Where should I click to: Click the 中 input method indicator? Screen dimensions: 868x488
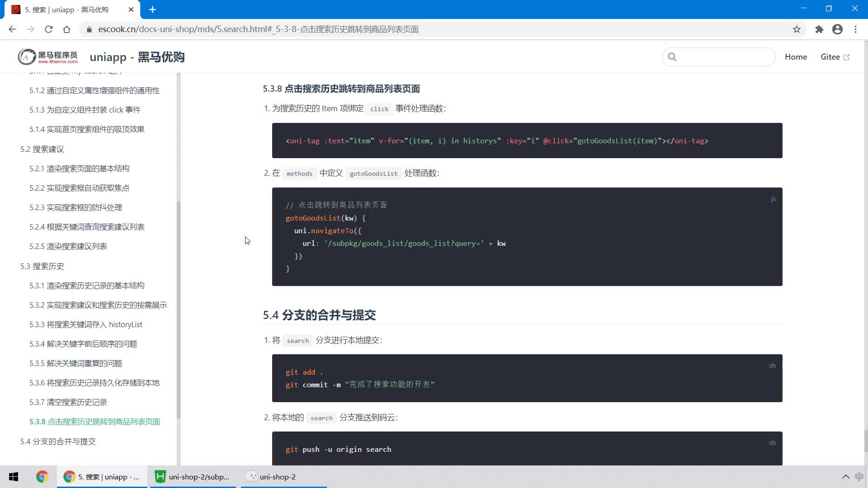859,477
